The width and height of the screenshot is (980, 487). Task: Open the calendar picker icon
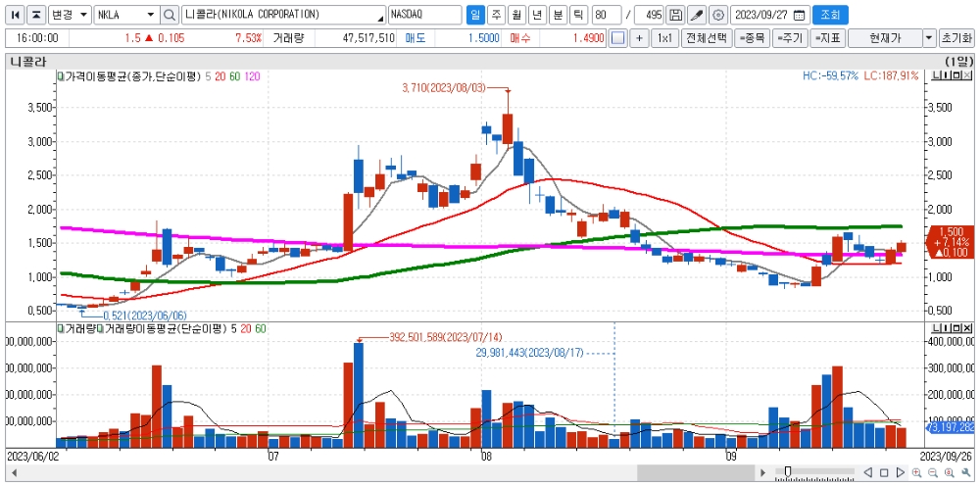point(800,15)
